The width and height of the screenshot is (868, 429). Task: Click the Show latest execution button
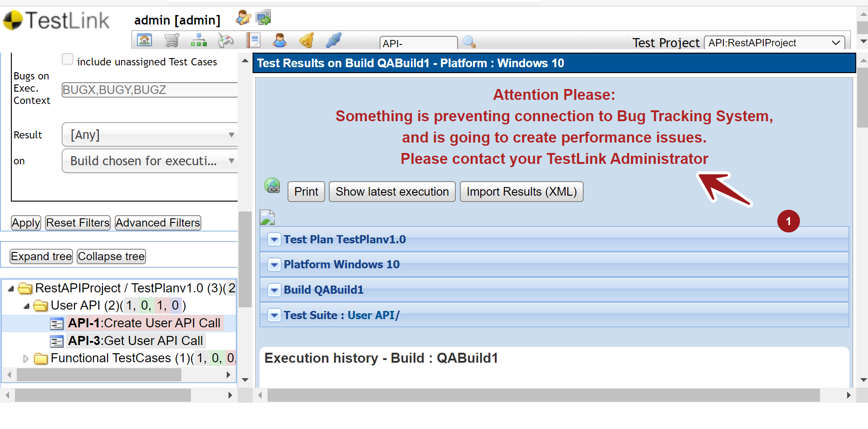pos(392,192)
